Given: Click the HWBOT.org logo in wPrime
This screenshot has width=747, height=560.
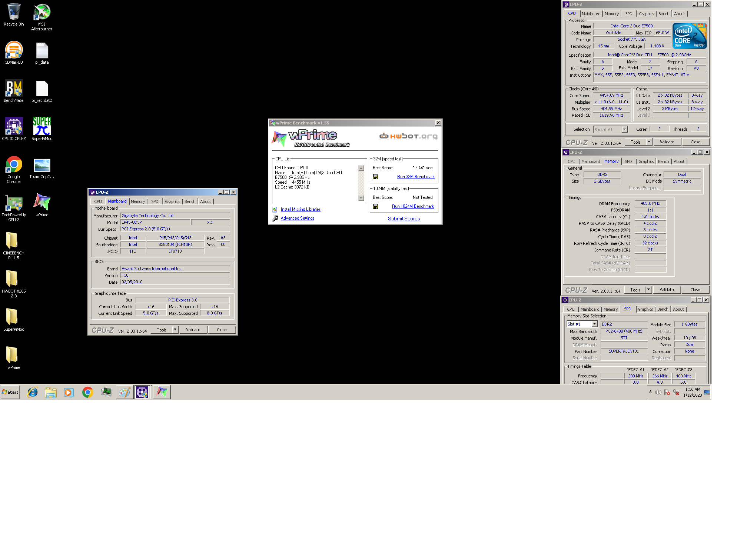Looking at the screenshot, I should [x=408, y=136].
